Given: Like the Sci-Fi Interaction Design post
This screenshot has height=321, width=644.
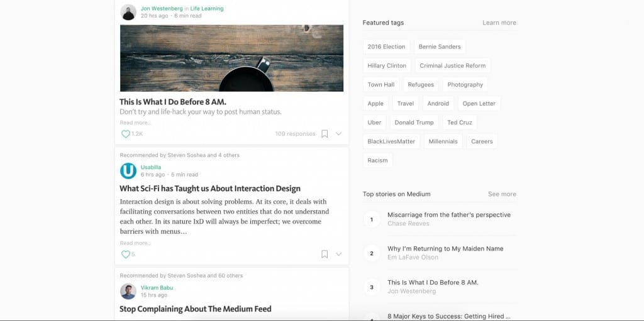Looking at the screenshot, I should tap(125, 254).
